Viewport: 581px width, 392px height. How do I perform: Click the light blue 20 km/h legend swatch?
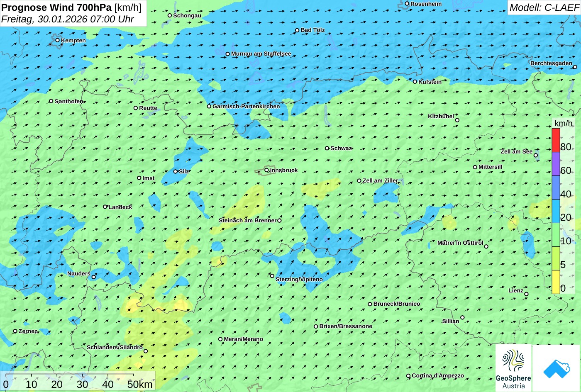coord(556,211)
